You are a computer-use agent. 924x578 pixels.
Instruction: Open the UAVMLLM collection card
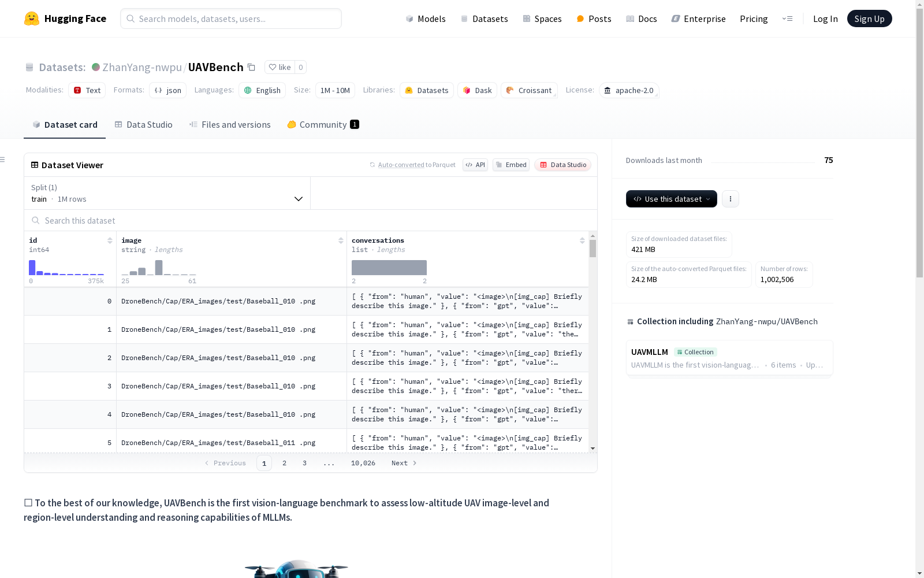pyautogui.click(x=729, y=358)
